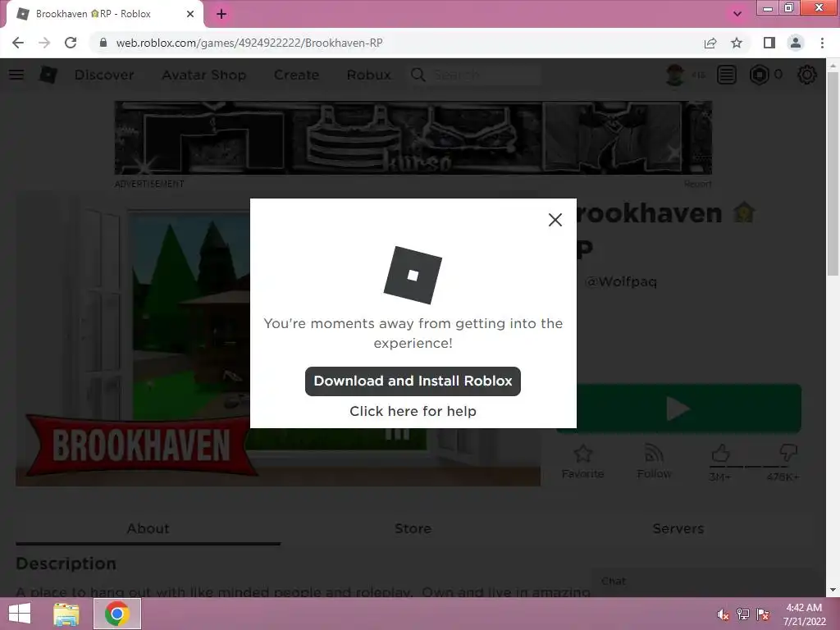This screenshot has height=630, width=840.
Task: Switch to the Store tab
Action: pyautogui.click(x=413, y=528)
